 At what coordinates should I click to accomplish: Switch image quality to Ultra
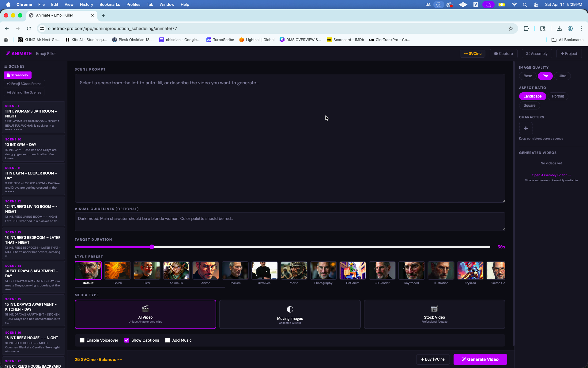(563, 76)
